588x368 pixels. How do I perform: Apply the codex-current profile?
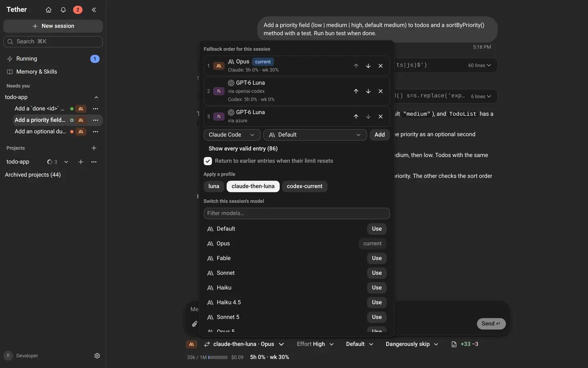305,186
